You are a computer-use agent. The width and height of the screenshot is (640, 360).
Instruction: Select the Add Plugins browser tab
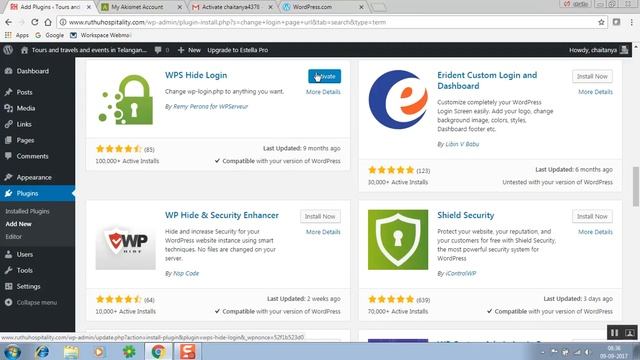[49, 7]
